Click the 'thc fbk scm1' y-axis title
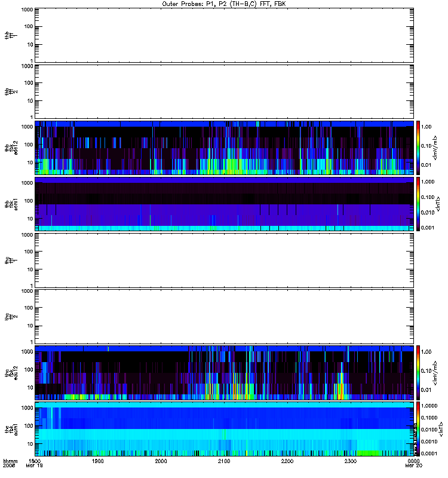The image size is (448, 478). coord(11,429)
